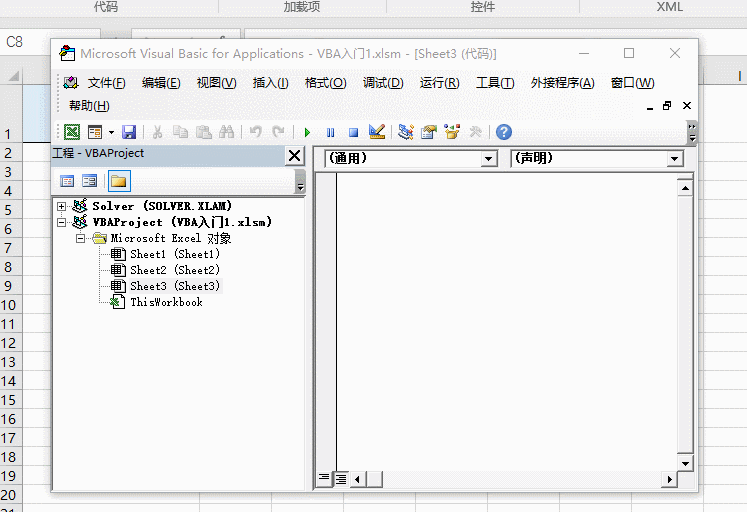Click the VBA menu bar system icon
The height and width of the screenshot is (512, 747).
pos(71,83)
